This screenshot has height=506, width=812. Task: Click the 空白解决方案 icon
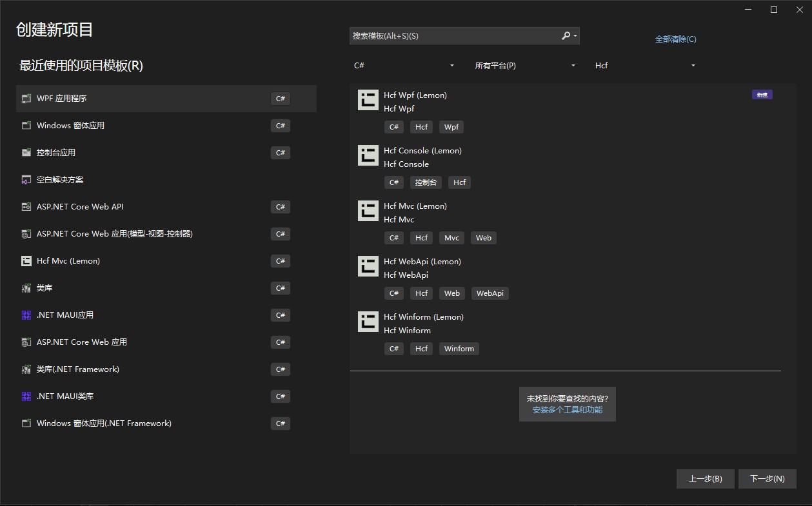pos(26,180)
